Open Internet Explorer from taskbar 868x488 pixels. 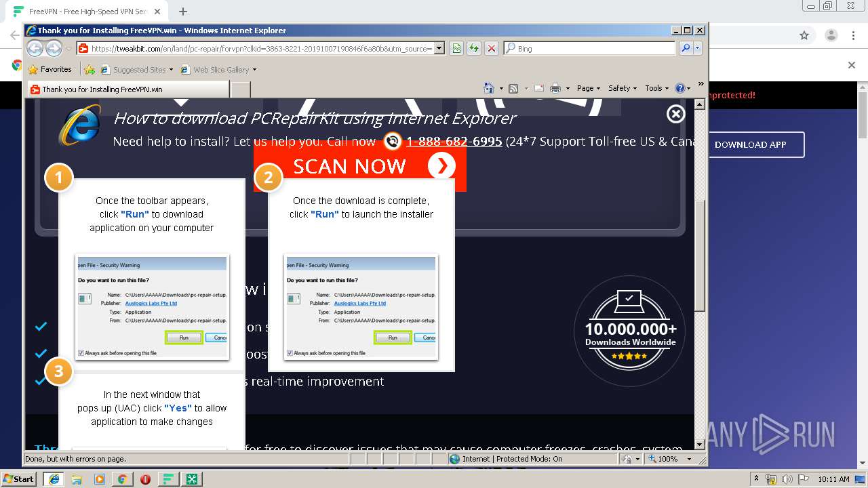coord(54,479)
